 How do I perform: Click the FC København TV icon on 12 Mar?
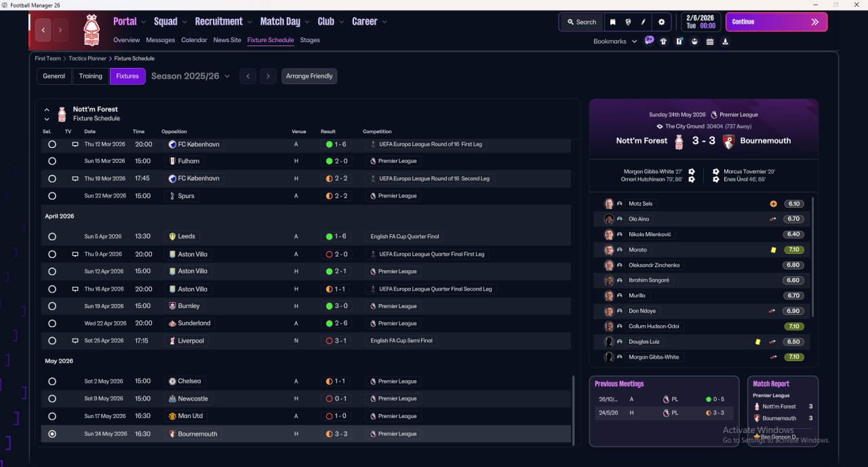coord(75,145)
